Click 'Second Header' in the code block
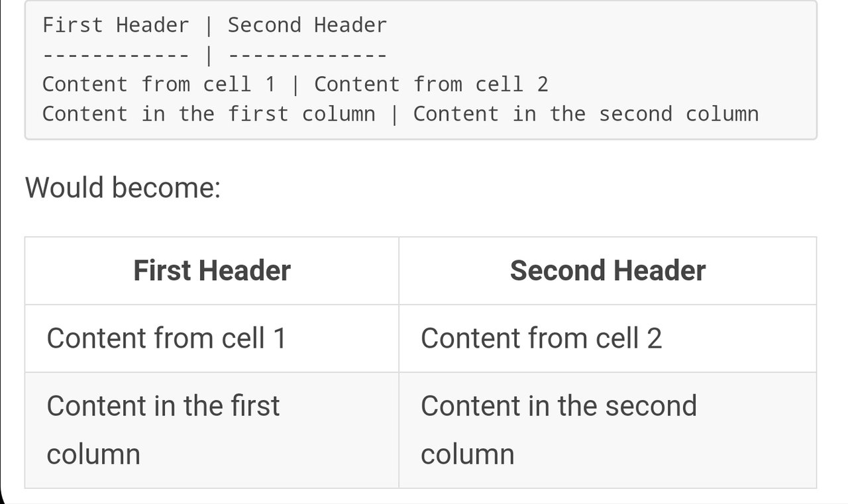848x504 pixels. click(307, 25)
